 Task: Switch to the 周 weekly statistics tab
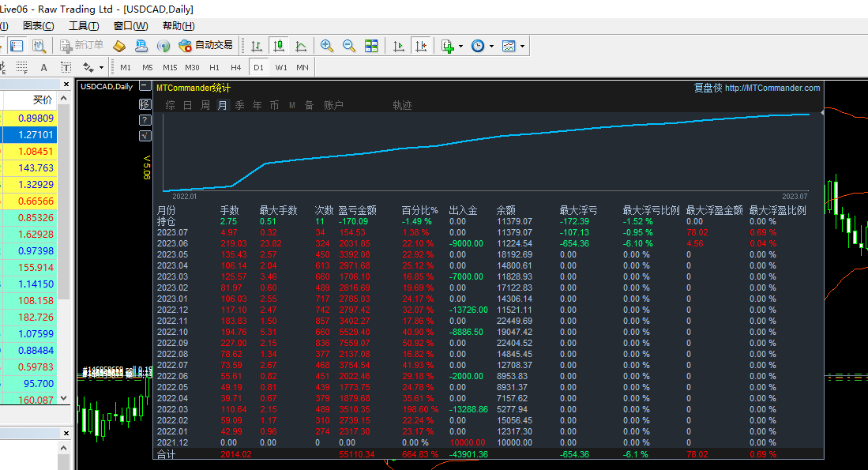pos(205,105)
